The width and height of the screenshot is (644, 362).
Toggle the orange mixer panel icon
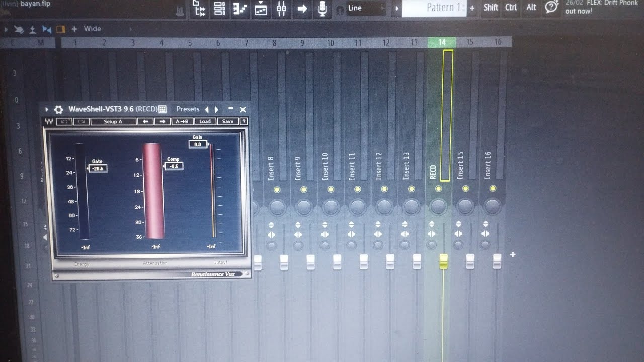[61, 29]
